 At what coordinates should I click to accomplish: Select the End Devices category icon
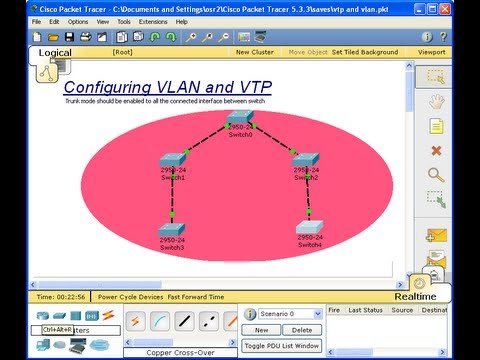click(x=43, y=345)
